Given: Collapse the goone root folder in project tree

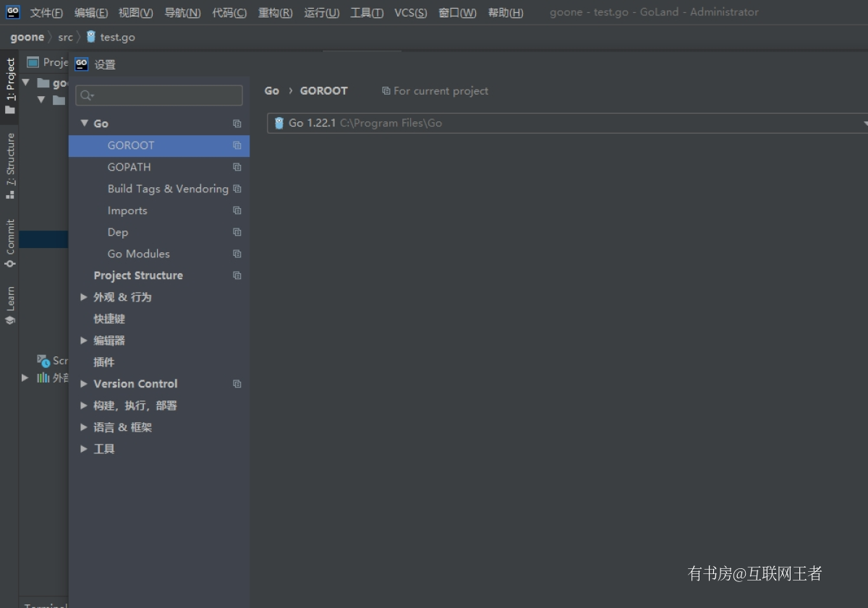Looking at the screenshot, I should click(26, 82).
